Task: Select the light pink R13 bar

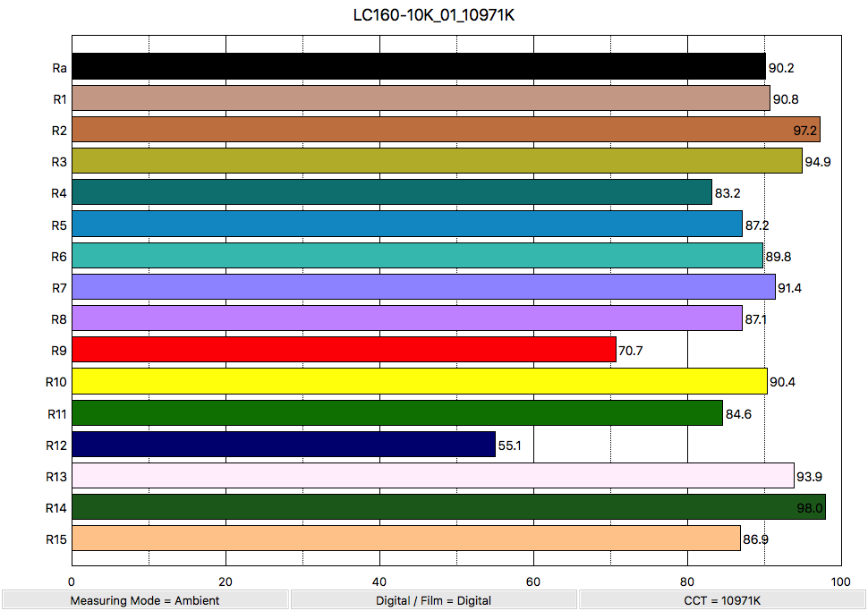Action: click(432, 476)
